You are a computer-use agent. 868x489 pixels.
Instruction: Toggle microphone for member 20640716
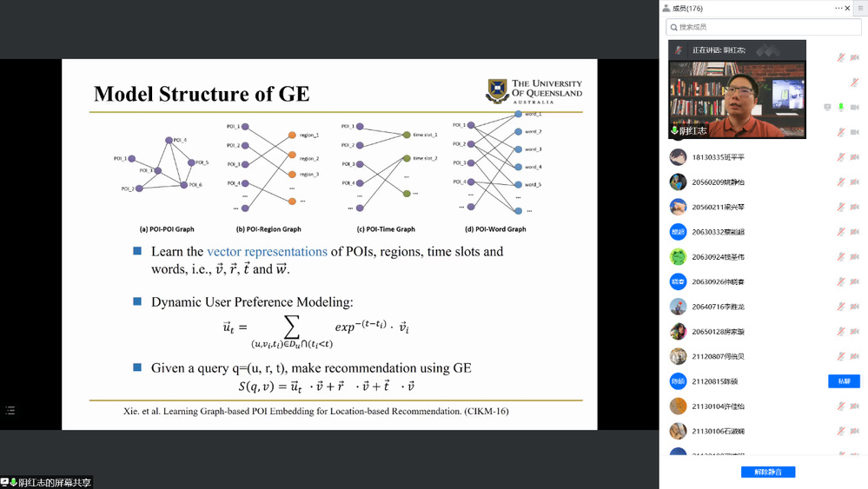tap(841, 307)
